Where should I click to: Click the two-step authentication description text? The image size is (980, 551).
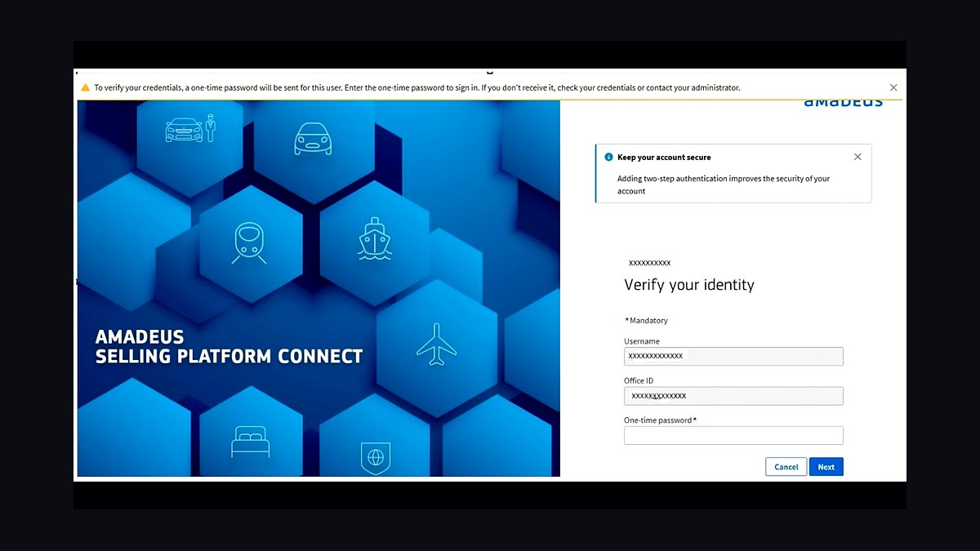pos(724,184)
